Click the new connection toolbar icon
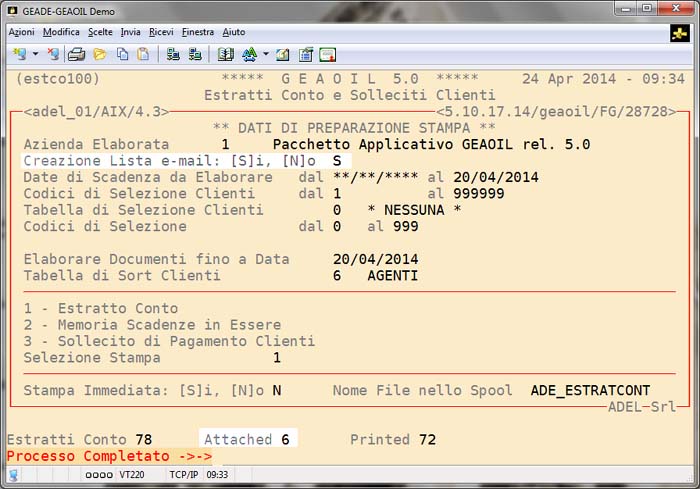Viewport: 700px width, 489px height. pos(19,54)
